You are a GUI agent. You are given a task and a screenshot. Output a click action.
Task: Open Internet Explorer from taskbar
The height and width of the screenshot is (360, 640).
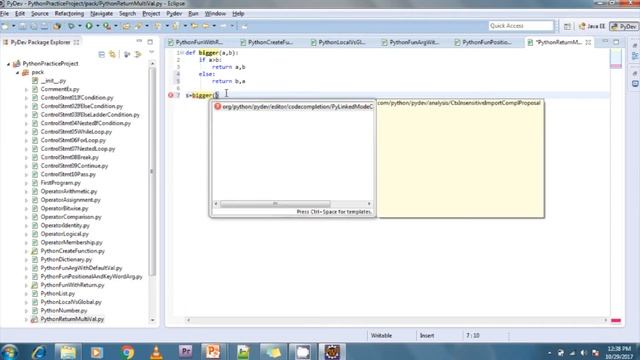[x=39, y=352]
